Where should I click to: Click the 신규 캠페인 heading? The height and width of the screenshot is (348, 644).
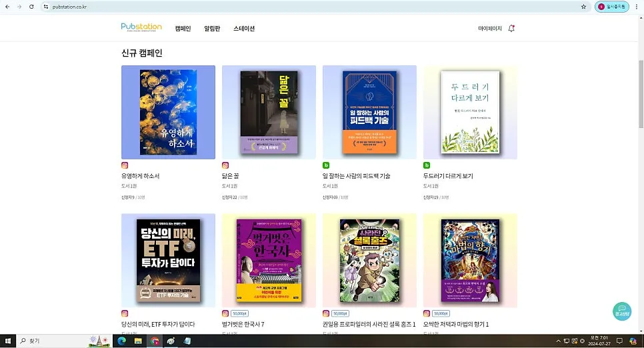(x=142, y=53)
